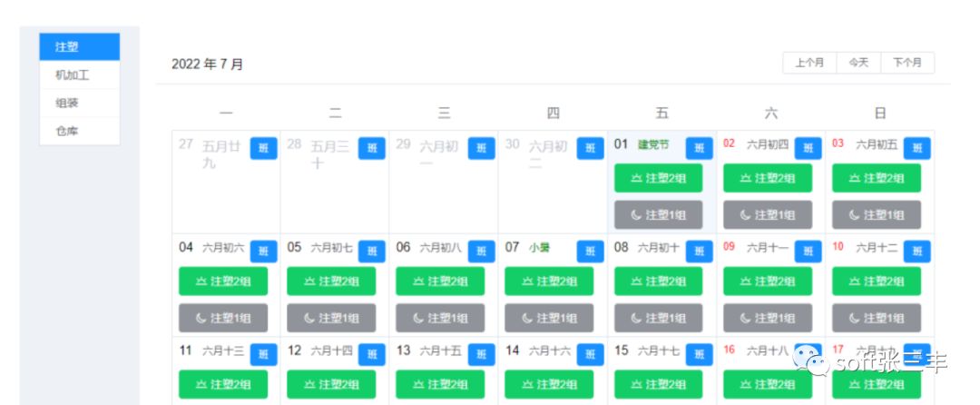Viewport: 980px width, 405px height.
Task: Click the 班 icon on June 27
Action: 263,148
